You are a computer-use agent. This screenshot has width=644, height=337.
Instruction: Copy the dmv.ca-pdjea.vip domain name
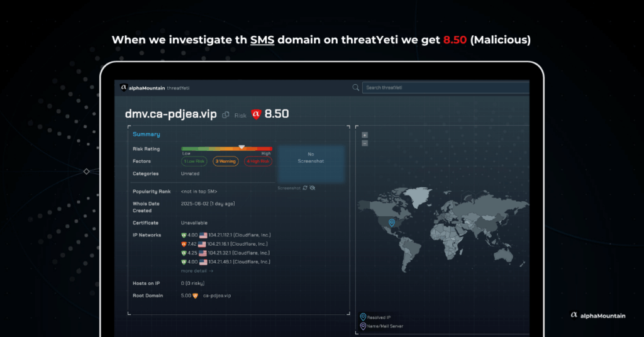[x=226, y=115]
